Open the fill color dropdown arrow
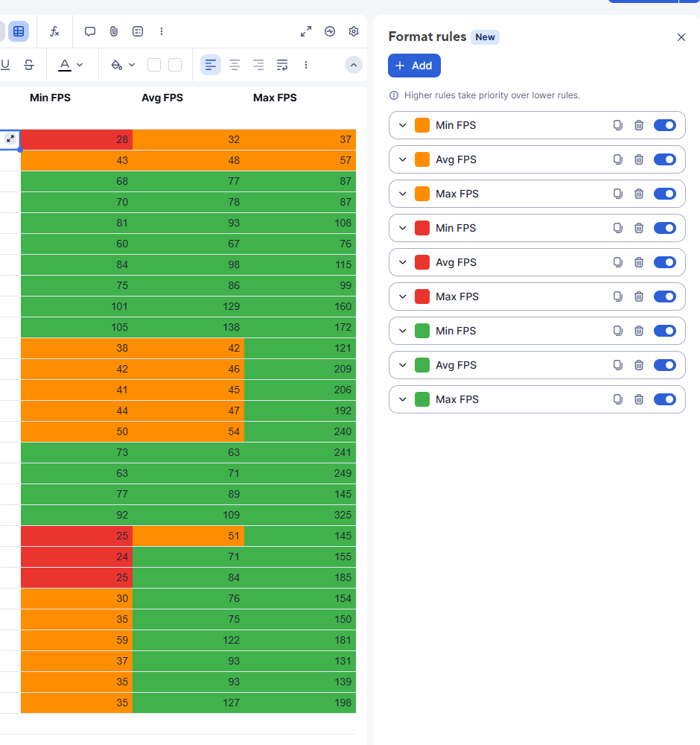The width and height of the screenshot is (700, 745). 132,65
